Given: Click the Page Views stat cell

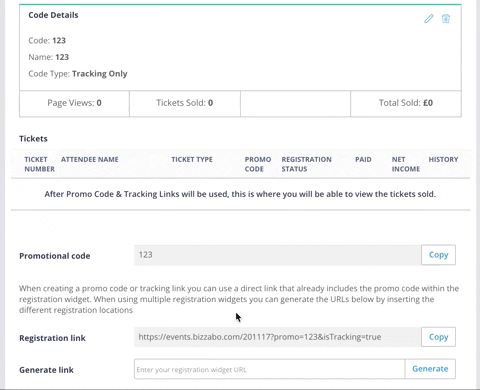Looking at the screenshot, I should point(74,103).
